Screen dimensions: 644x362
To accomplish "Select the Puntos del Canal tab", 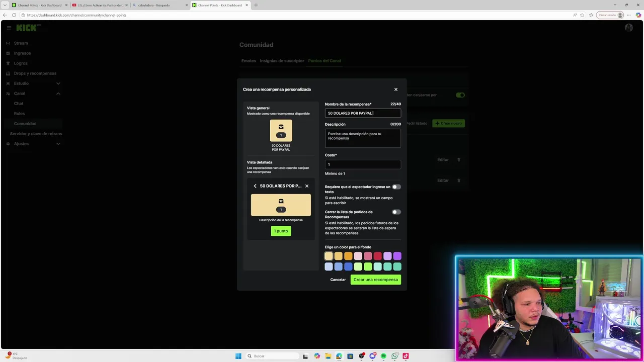I will 325,61.
